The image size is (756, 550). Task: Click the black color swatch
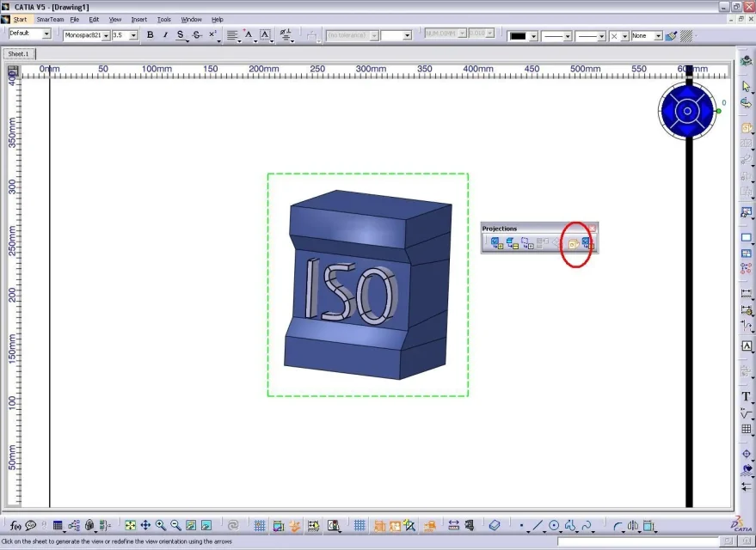[x=518, y=36]
